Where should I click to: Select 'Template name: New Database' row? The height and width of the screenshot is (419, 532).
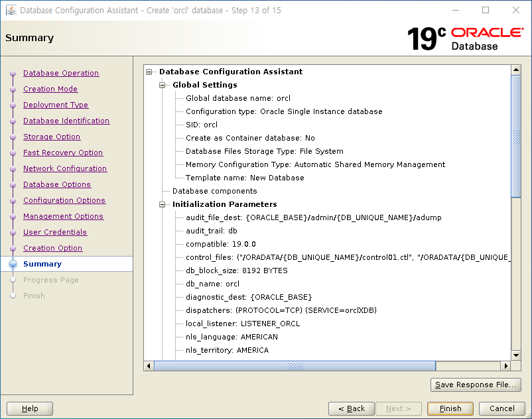245,178
